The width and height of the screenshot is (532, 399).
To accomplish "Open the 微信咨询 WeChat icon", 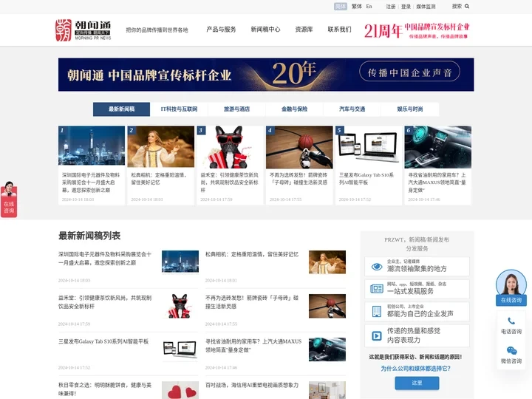I will 511,350.
